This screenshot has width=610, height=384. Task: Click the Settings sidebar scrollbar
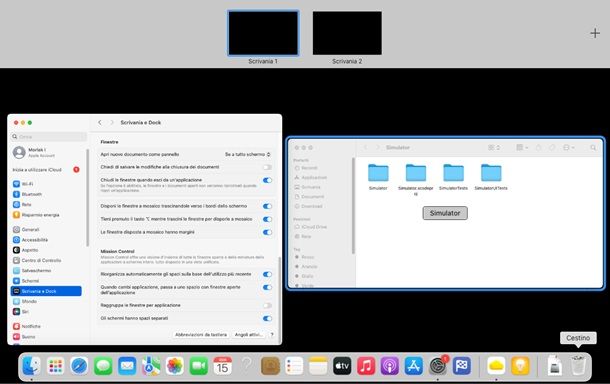(88, 198)
